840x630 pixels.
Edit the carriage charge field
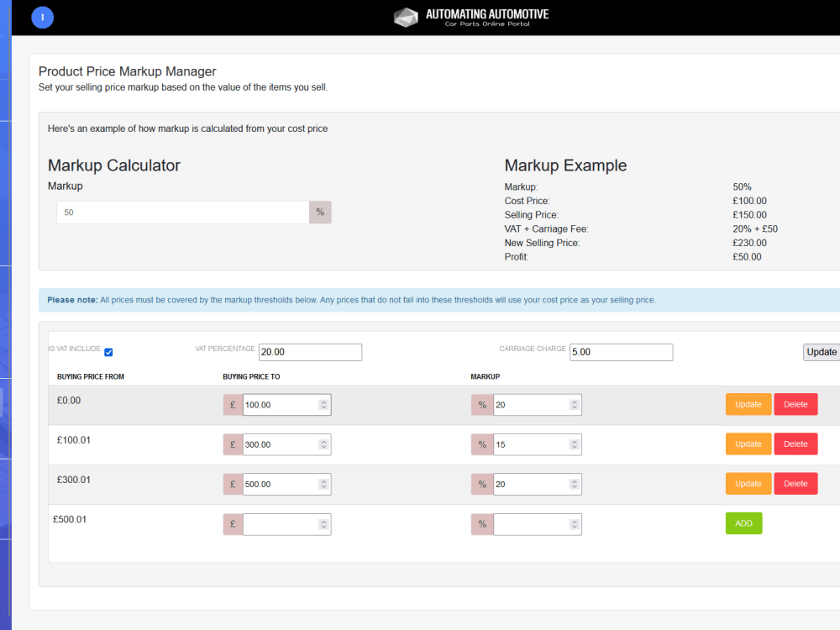click(x=621, y=352)
